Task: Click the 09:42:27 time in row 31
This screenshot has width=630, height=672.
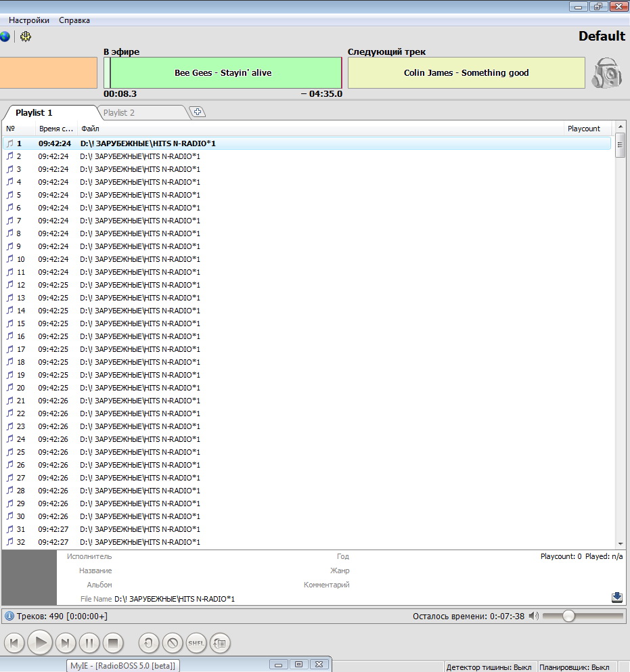Action: pos(53,529)
